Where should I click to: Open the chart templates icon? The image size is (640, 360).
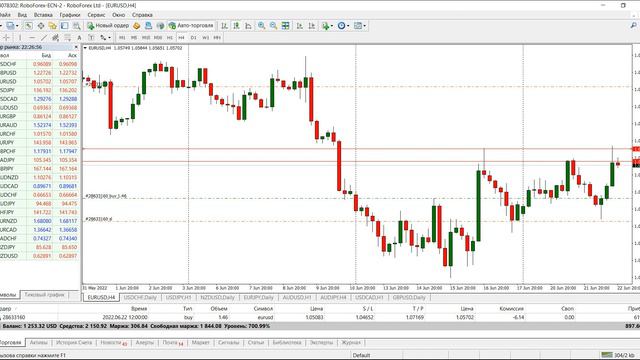tap(358, 26)
